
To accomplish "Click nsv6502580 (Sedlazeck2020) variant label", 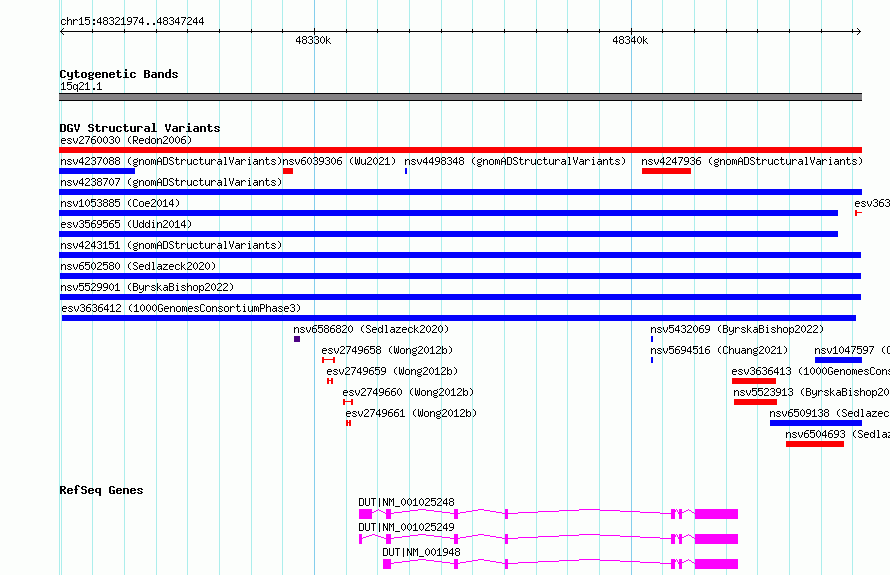I will pos(138,266).
